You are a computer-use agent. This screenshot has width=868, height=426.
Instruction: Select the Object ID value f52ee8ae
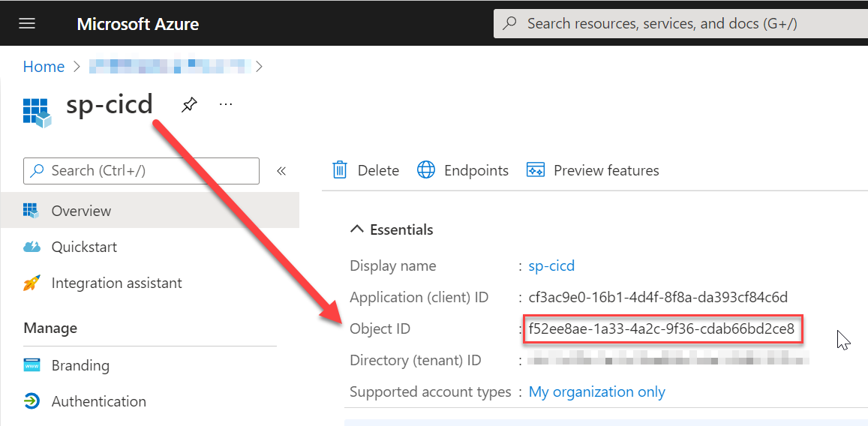(662, 329)
